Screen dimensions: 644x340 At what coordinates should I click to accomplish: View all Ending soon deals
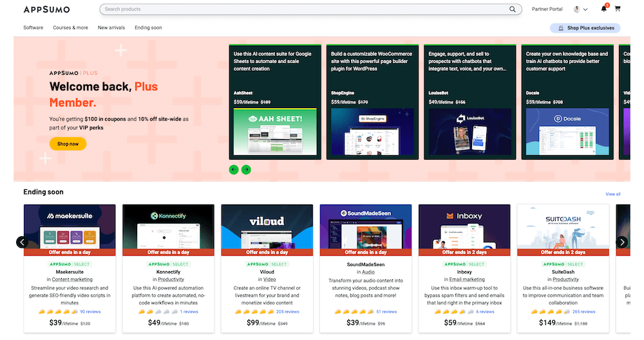tap(613, 194)
